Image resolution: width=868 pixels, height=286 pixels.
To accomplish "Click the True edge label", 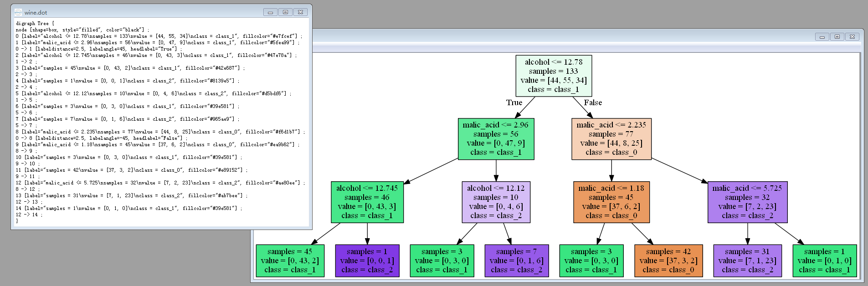I will tap(514, 103).
